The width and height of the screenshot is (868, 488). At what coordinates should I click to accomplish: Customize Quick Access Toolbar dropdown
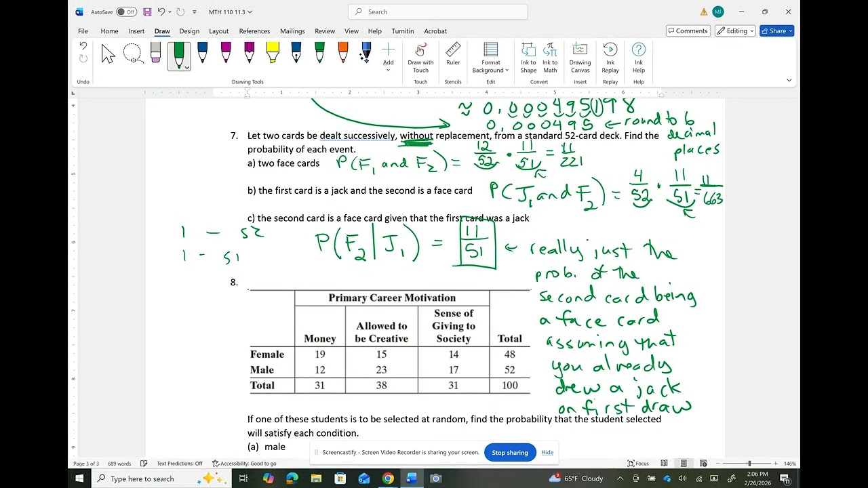195,12
